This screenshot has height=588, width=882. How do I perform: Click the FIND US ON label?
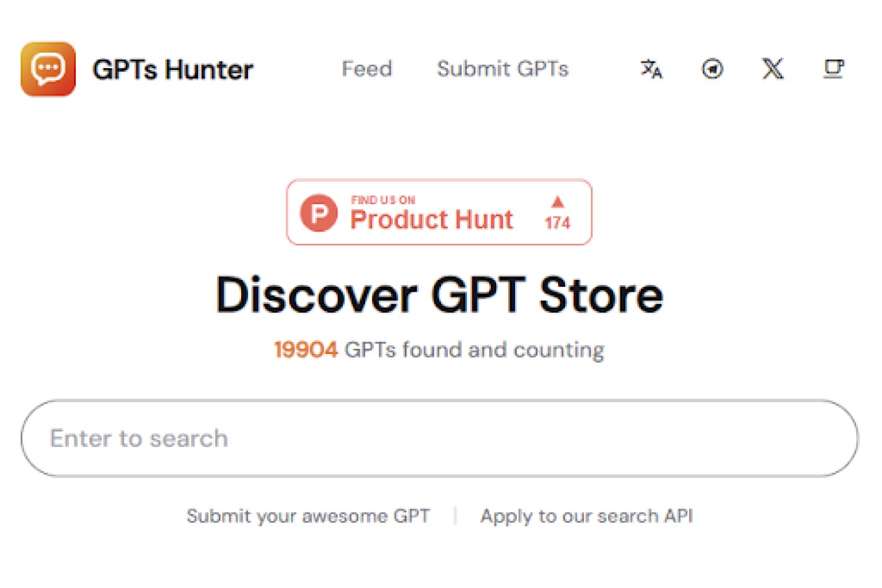383,200
